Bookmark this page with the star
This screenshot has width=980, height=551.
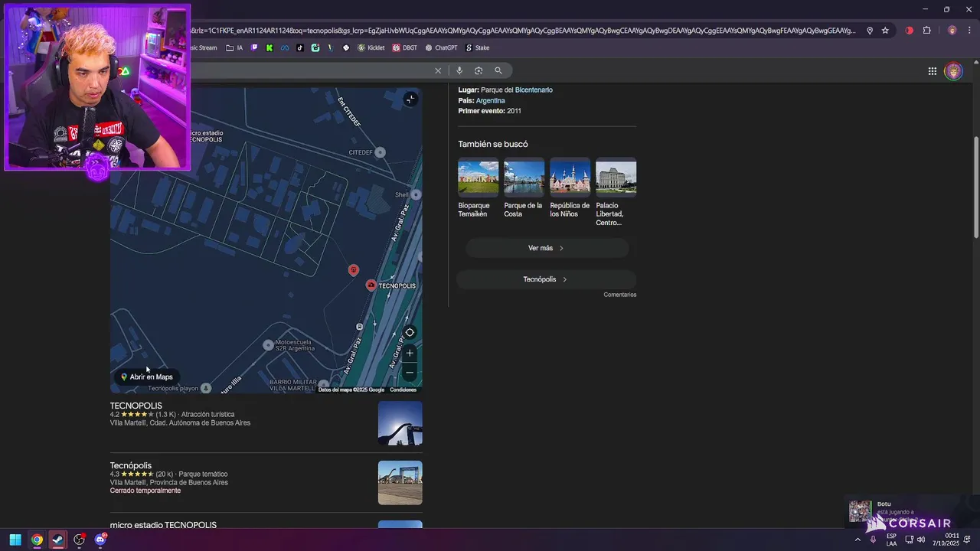point(885,31)
